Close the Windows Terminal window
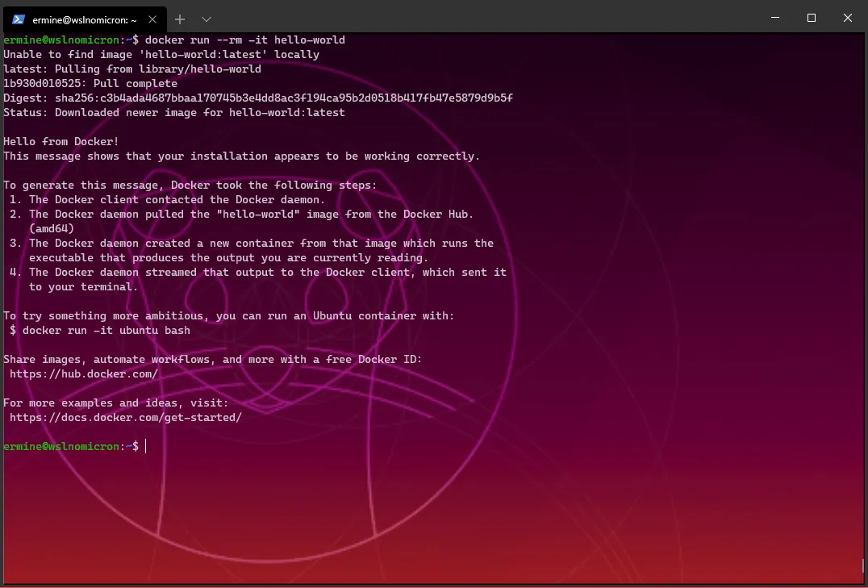Viewport: 868px width, 588px height. [848, 18]
